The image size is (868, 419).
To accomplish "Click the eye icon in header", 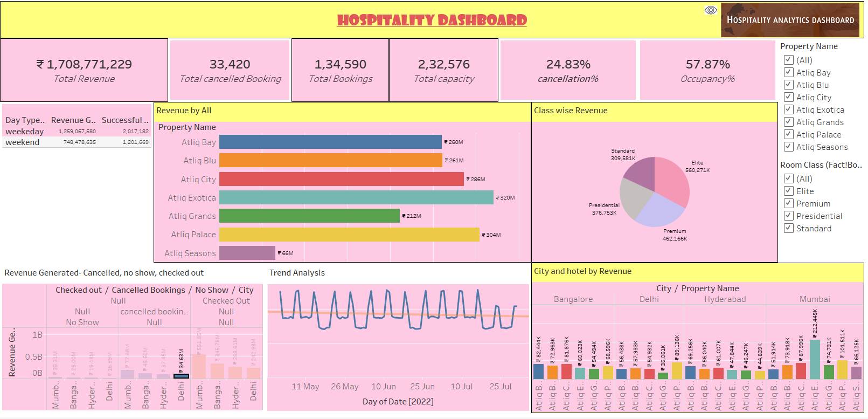I will coord(711,10).
